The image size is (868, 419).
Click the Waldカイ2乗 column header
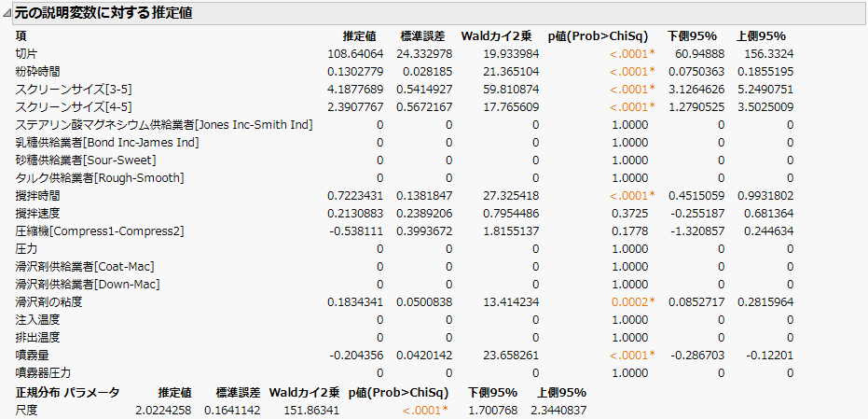pyautogui.click(x=496, y=36)
